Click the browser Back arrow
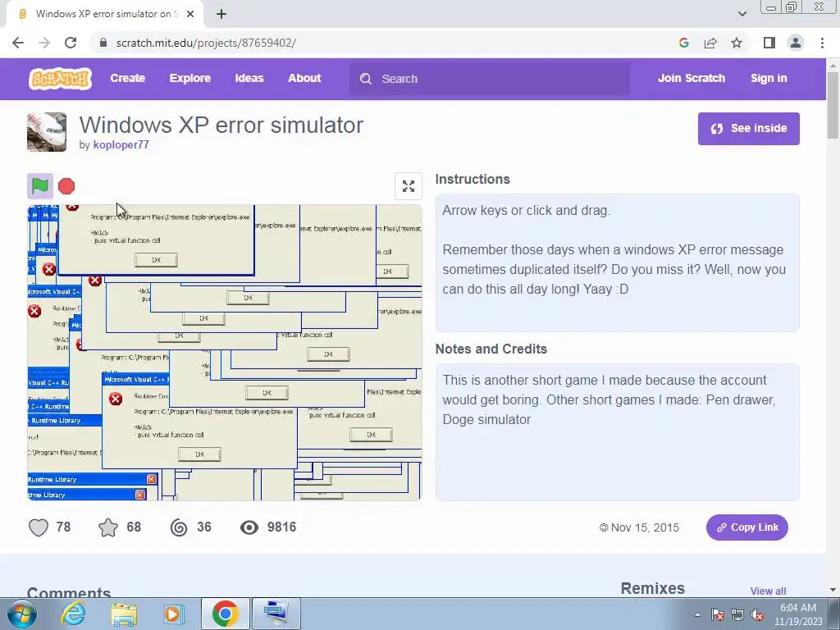Viewport: 840px width, 630px height. pyautogui.click(x=18, y=43)
